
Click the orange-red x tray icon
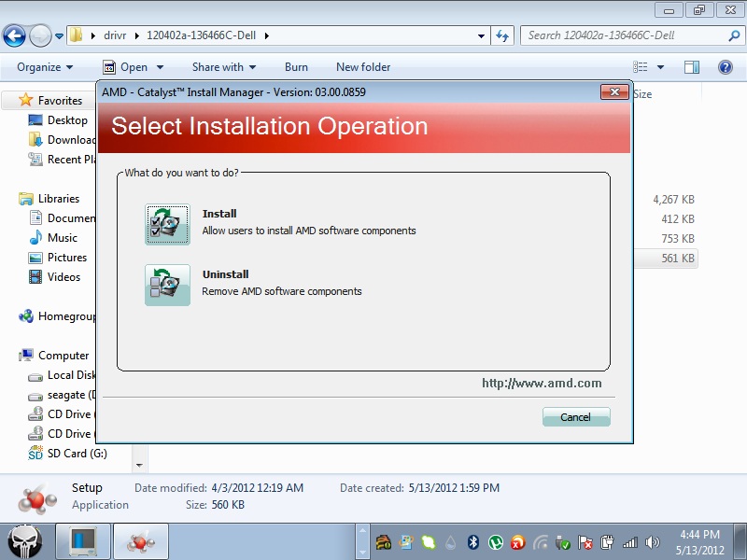(517, 542)
